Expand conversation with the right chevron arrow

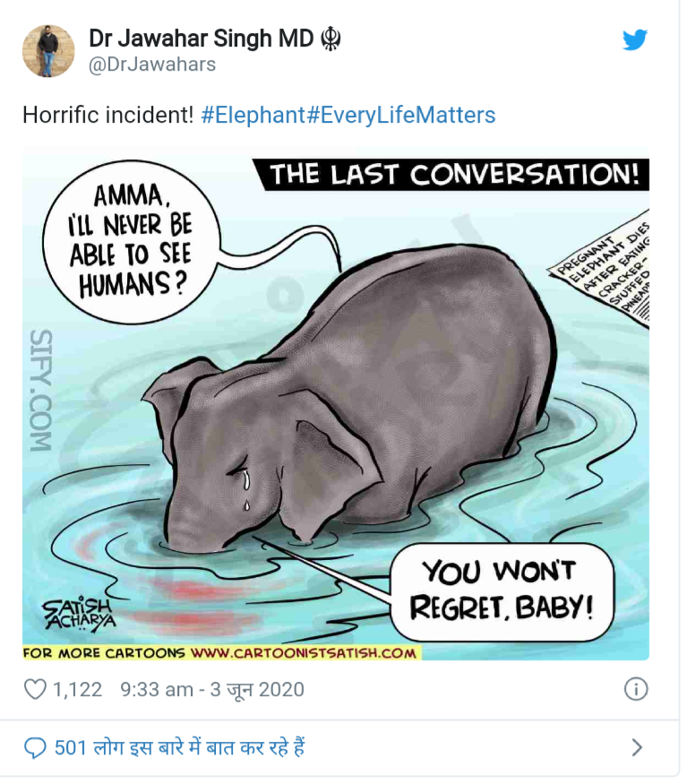click(637, 747)
